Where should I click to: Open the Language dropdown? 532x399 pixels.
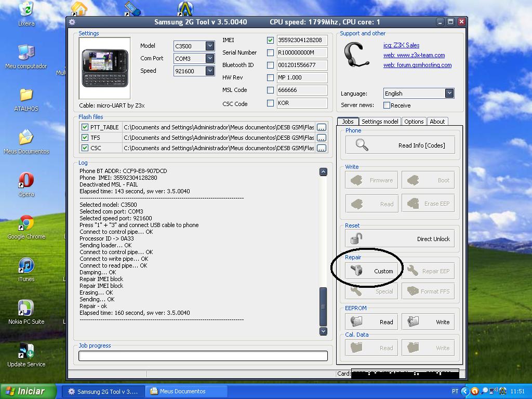pos(449,94)
